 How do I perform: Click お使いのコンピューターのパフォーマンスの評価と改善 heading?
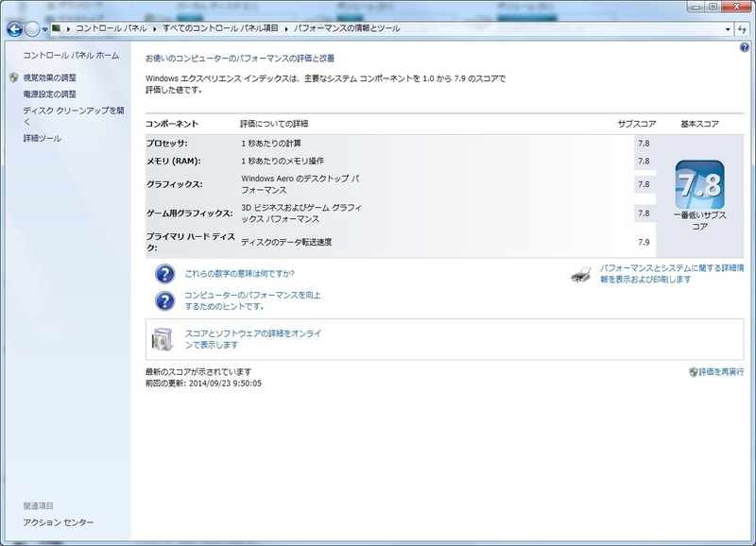pyautogui.click(x=240, y=59)
